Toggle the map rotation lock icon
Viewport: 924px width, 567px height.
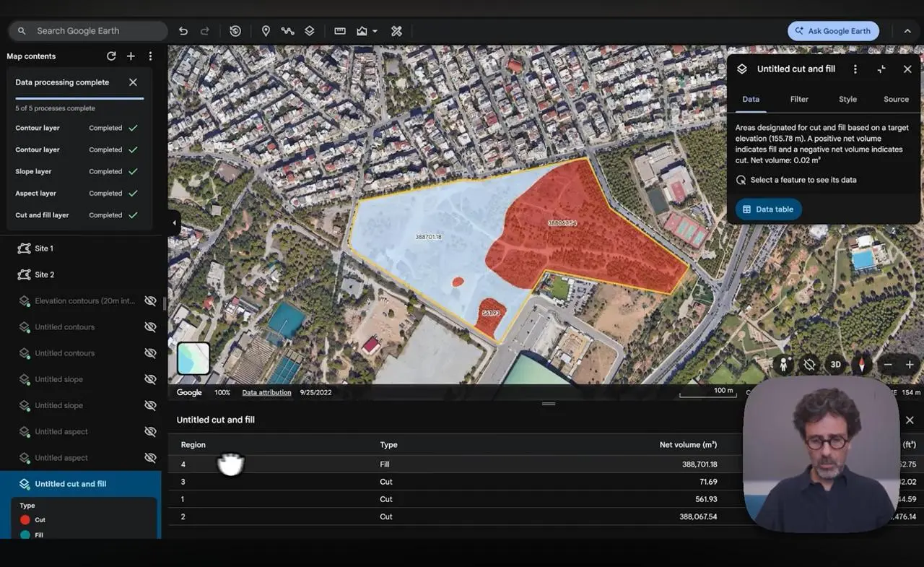tap(809, 365)
